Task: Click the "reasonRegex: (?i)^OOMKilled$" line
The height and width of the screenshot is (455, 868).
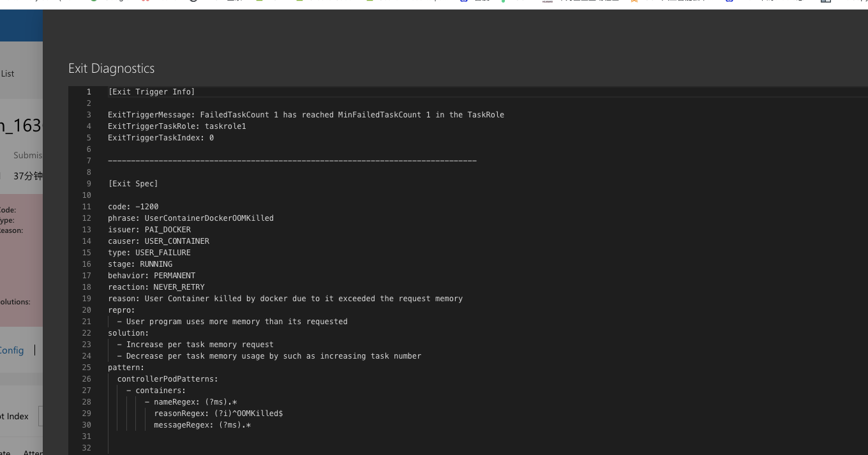Action: [218, 414]
